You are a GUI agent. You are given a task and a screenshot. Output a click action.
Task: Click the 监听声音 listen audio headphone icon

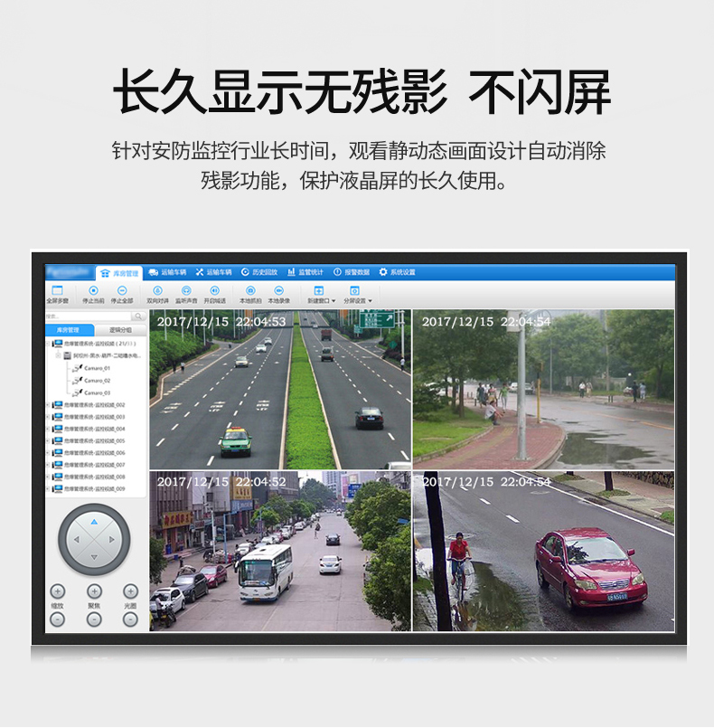186,291
